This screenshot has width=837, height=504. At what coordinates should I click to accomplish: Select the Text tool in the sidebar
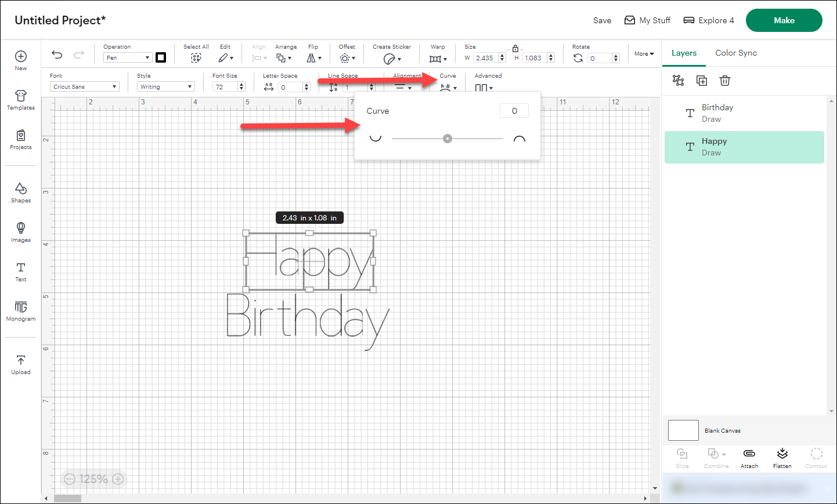click(20, 271)
